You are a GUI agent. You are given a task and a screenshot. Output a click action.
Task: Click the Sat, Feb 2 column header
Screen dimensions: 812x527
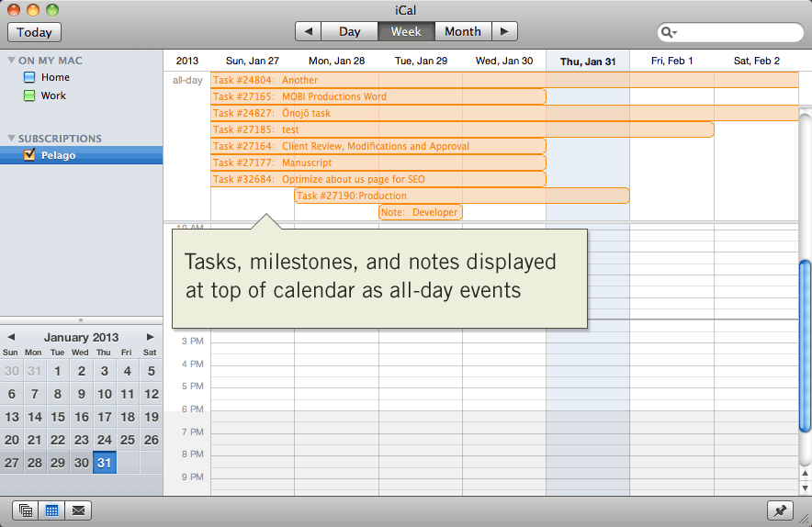[x=757, y=61]
